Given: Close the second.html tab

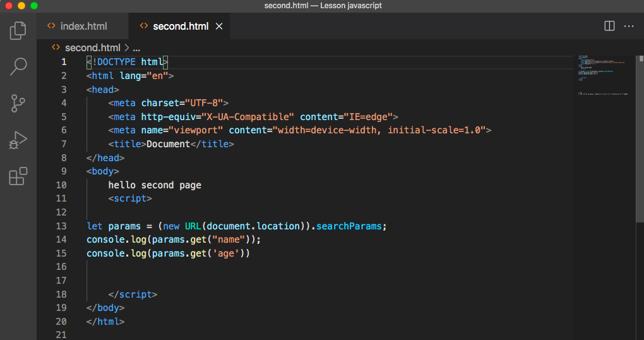Looking at the screenshot, I should click(x=219, y=27).
